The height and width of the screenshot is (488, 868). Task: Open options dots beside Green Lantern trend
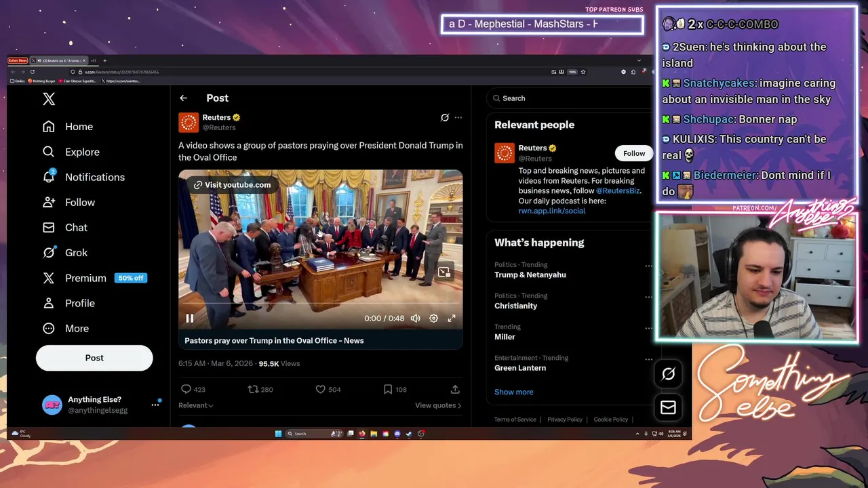[x=648, y=359]
